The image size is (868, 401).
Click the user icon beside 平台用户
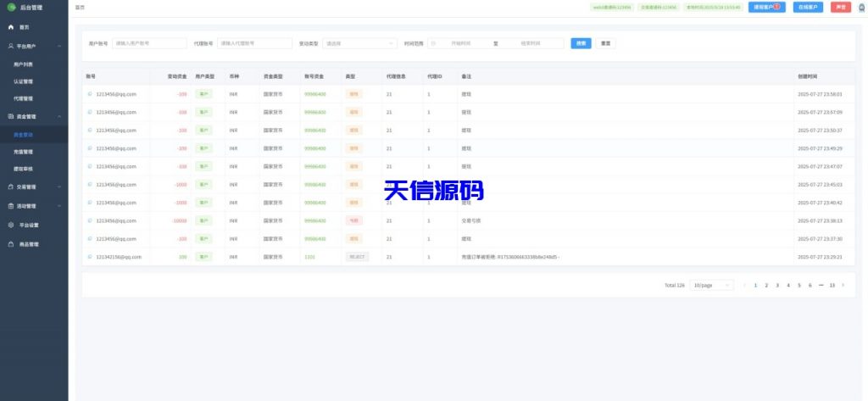coord(11,46)
